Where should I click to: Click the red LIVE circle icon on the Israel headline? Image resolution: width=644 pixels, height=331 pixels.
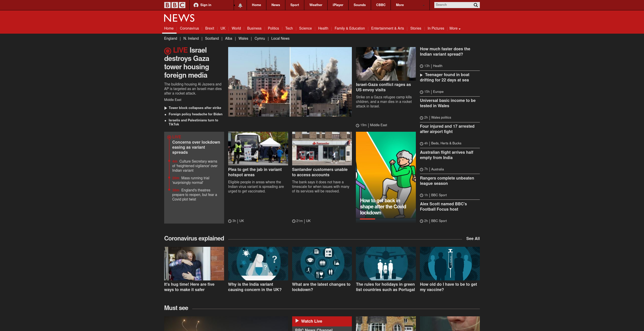(x=167, y=51)
